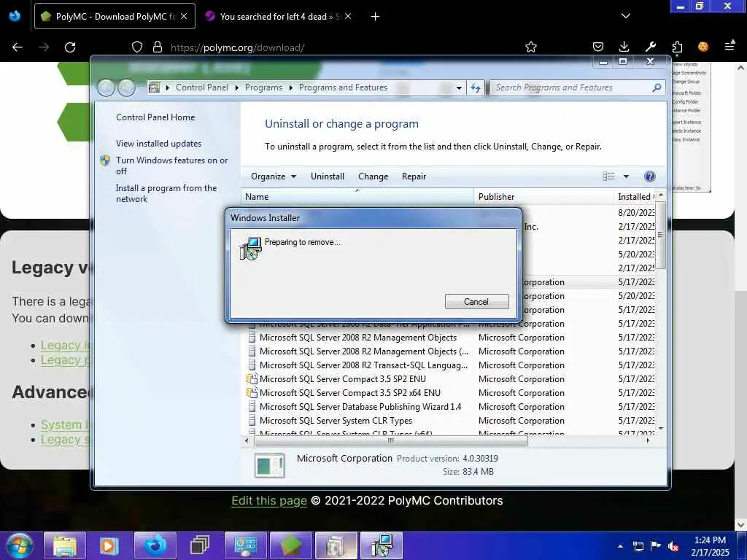
Task: Expand the address bar history dropdown
Action: 458,87
